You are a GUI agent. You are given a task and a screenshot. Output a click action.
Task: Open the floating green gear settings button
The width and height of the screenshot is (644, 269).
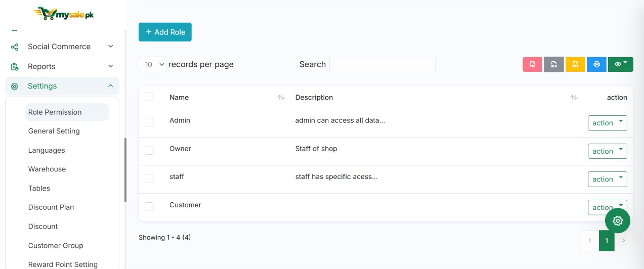(x=618, y=220)
